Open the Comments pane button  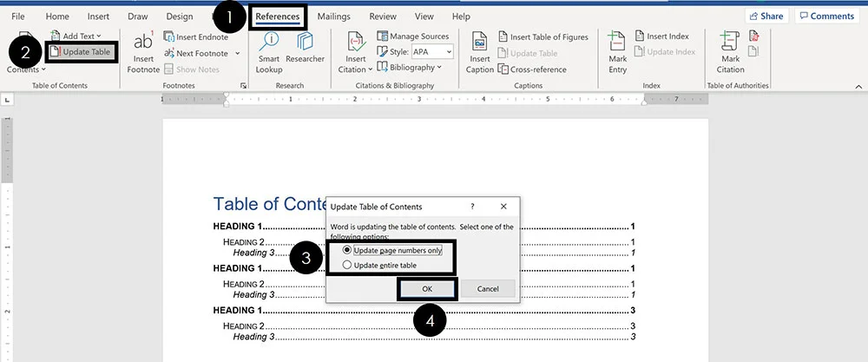point(827,16)
